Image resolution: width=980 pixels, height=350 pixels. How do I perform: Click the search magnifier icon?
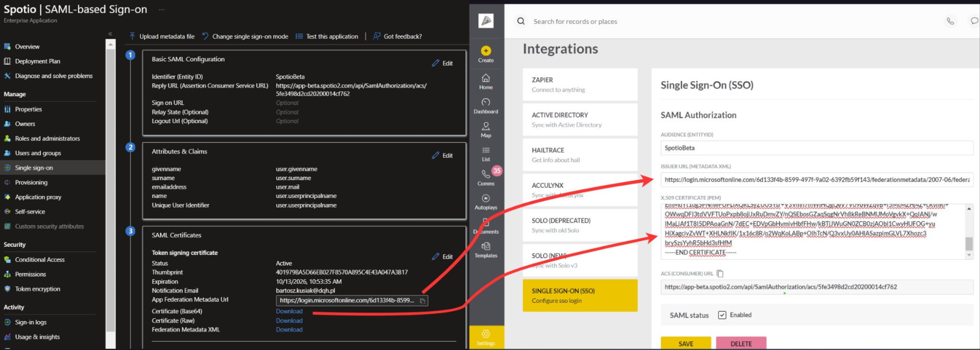tap(521, 21)
